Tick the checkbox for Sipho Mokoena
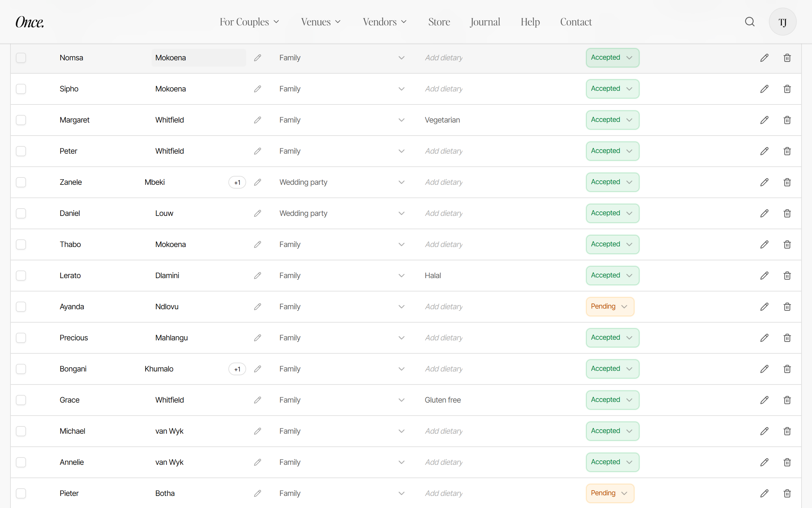 (x=21, y=89)
